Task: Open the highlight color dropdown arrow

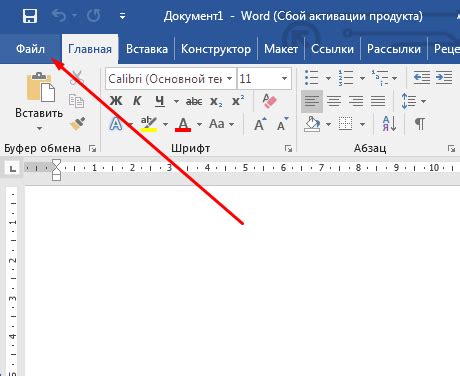Action: (166, 125)
